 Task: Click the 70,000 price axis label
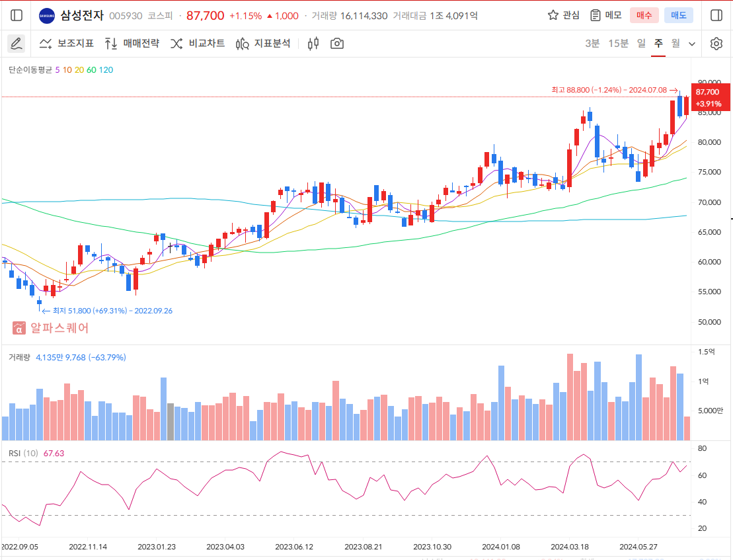709,202
